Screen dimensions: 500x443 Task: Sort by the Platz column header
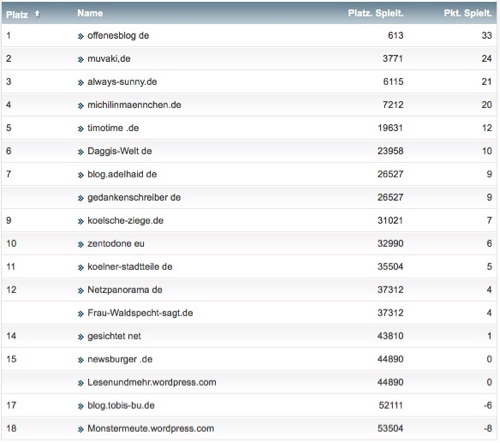(17, 15)
